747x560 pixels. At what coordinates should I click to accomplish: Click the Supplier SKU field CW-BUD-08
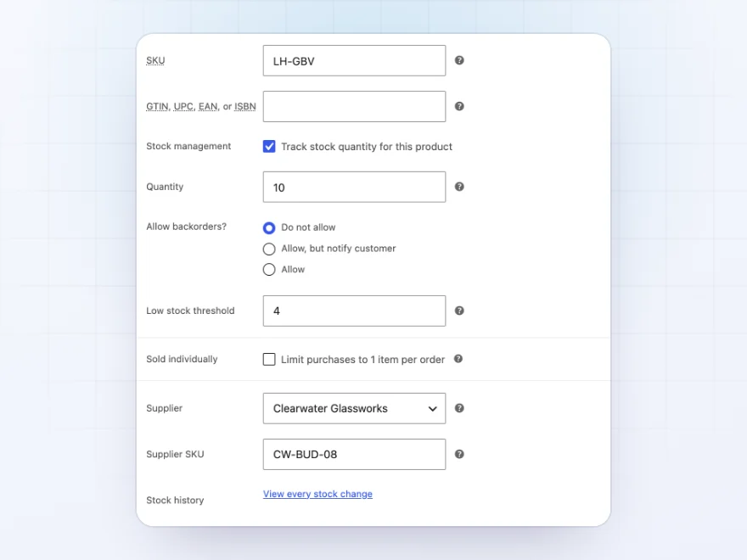click(355, 454)
